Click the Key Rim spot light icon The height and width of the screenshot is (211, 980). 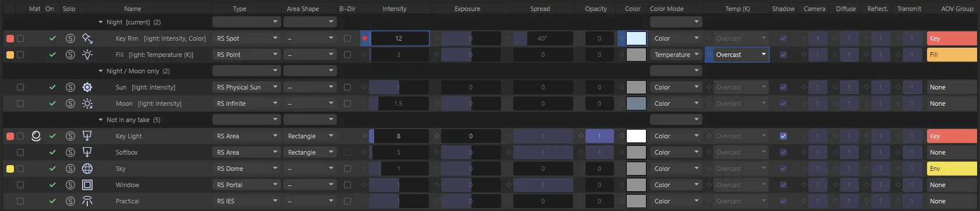pyautogui.click(x=87, y=38)
